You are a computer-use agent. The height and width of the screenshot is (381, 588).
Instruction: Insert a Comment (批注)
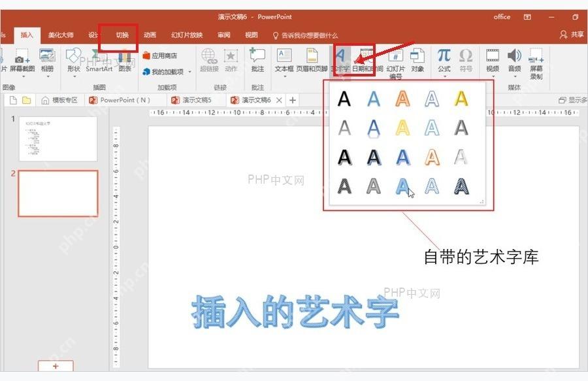pyautogui.click(x=257, y=60)
